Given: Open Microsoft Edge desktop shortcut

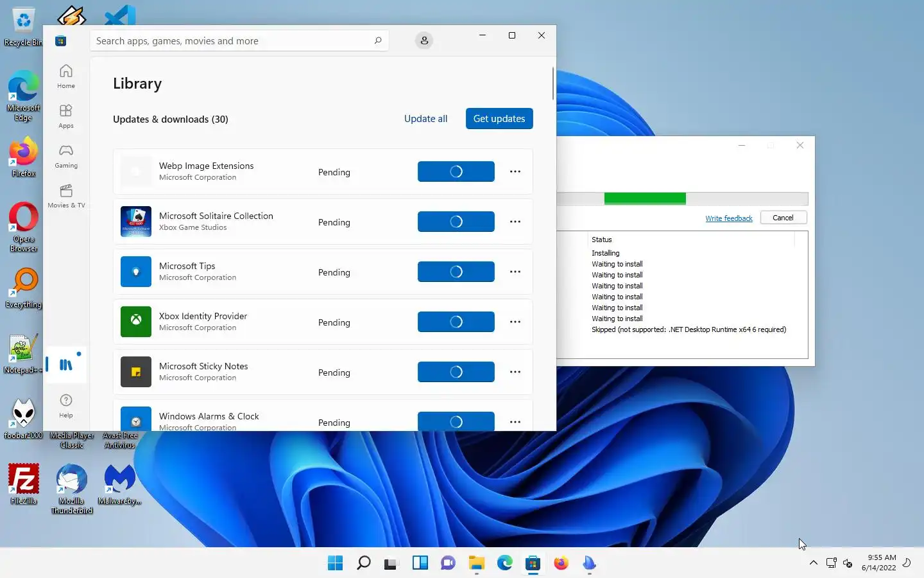Looking at the screenshot, I should [24, 97].
